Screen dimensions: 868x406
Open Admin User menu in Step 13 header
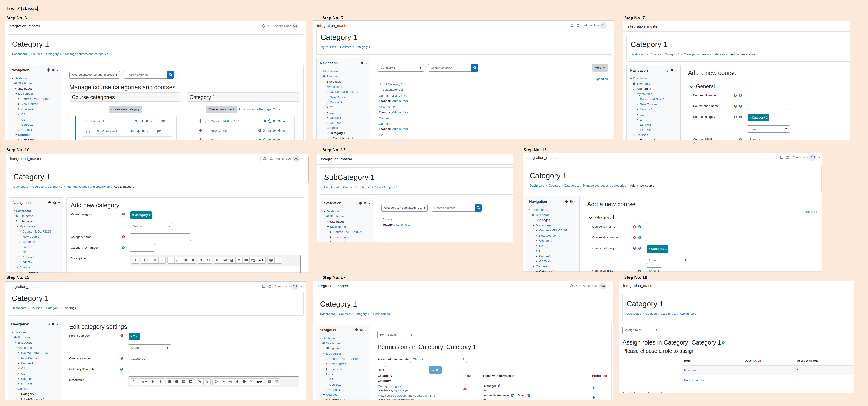pos(806,157)
